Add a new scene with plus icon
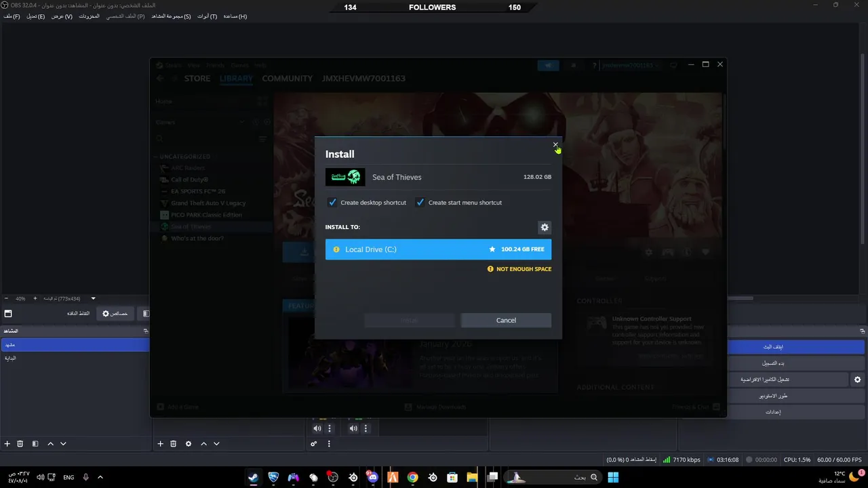 pos(7,444)
